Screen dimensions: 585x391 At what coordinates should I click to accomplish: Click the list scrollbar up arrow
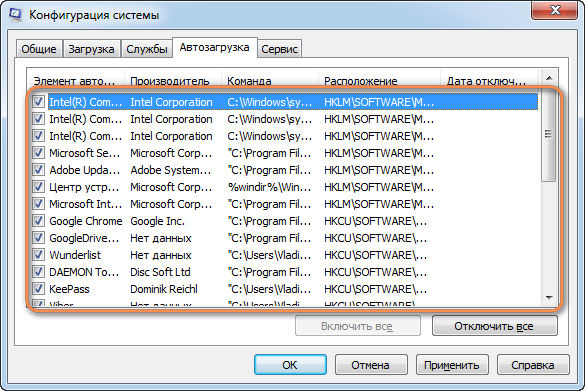pos(548,78)
